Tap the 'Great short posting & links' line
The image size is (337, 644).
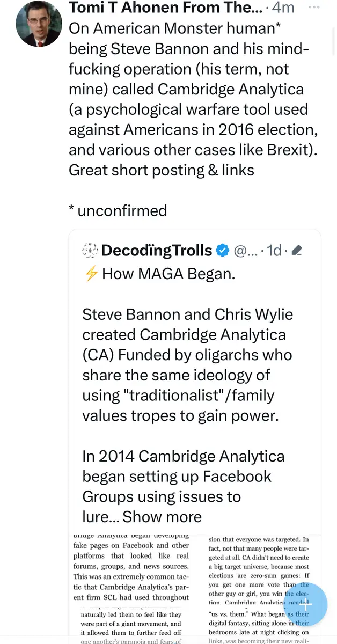(x=161, y=170)
